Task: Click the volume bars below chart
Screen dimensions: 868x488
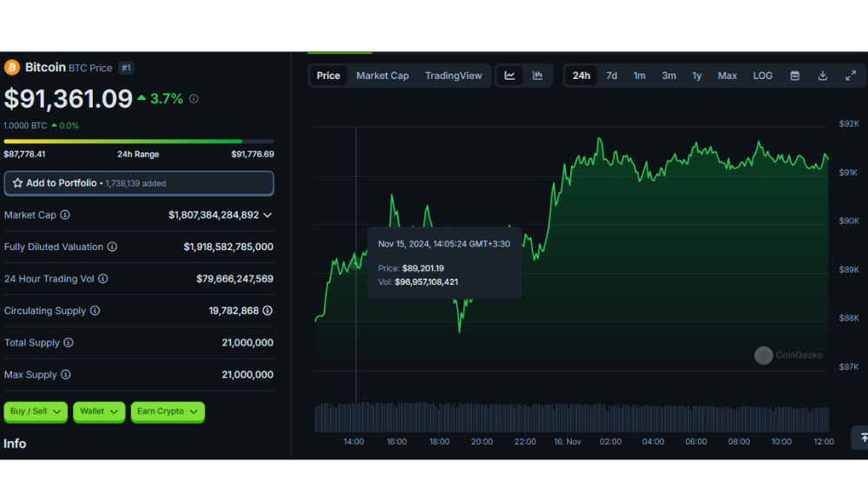Action: [x=572, y=418]
